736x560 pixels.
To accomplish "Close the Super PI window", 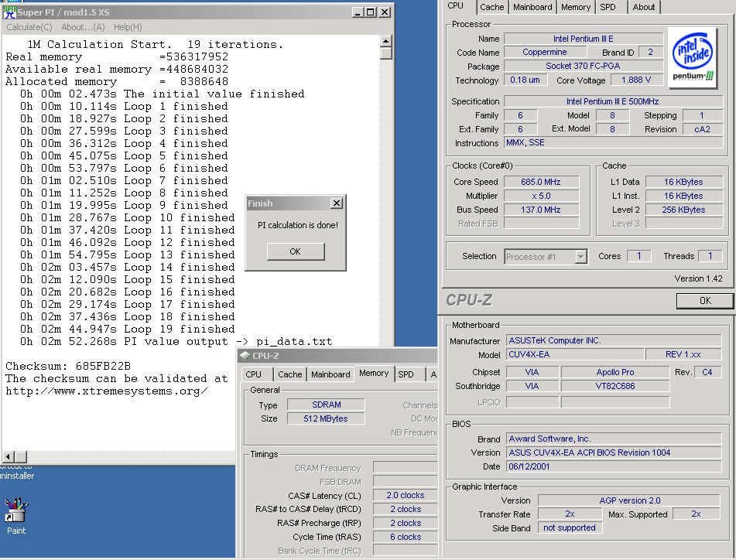I will click(385, 12).
